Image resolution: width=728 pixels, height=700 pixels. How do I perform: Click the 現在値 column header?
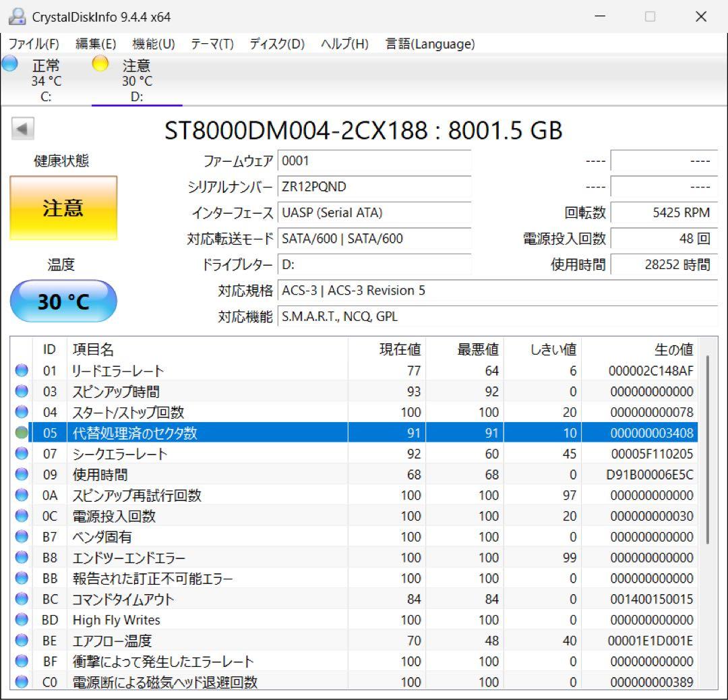coord(387,349)
